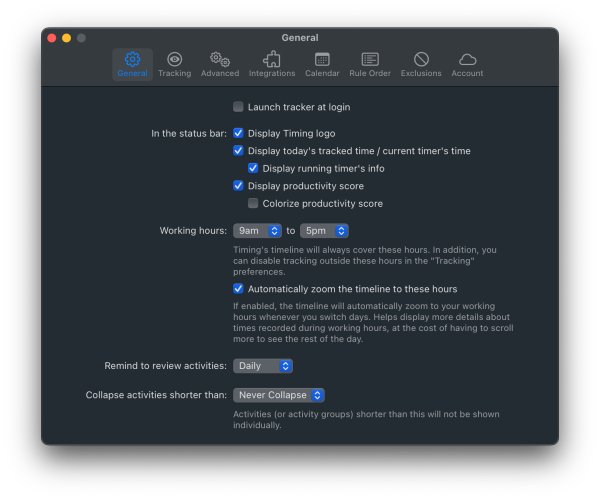This screenshot has width=600, height=499.
Task: Open the Advanced gears icon
Action: pos(219,60)
